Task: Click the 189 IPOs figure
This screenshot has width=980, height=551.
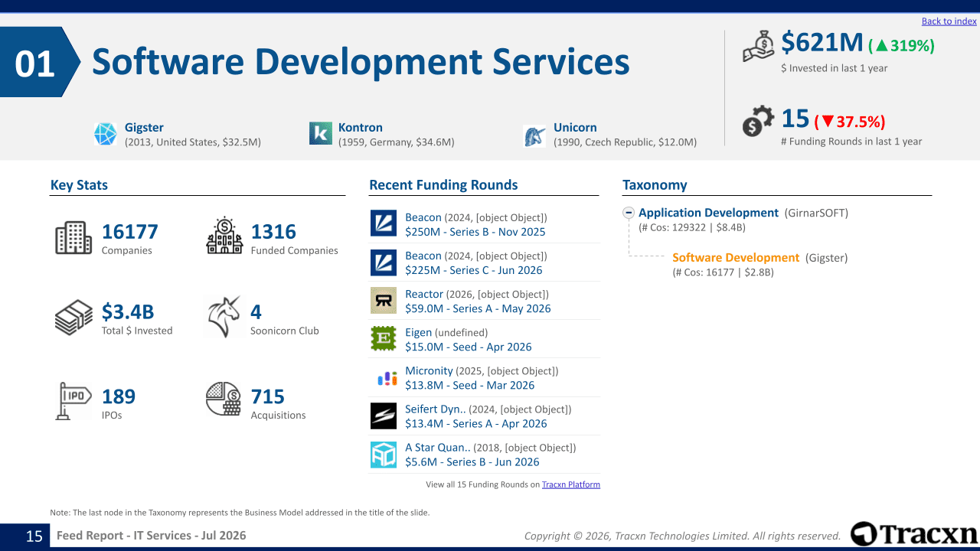Action: pyautogui.click(x=119, y=396)
